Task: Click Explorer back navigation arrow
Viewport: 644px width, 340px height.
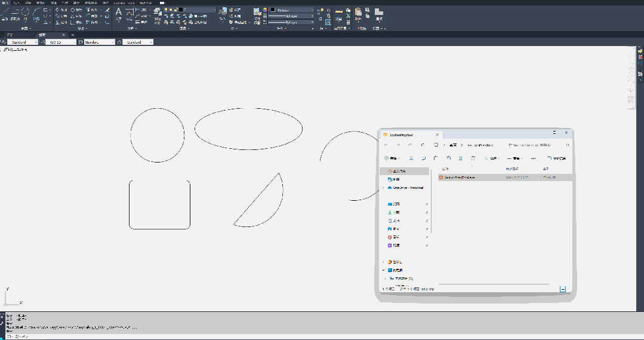Action: coord(386,145)
